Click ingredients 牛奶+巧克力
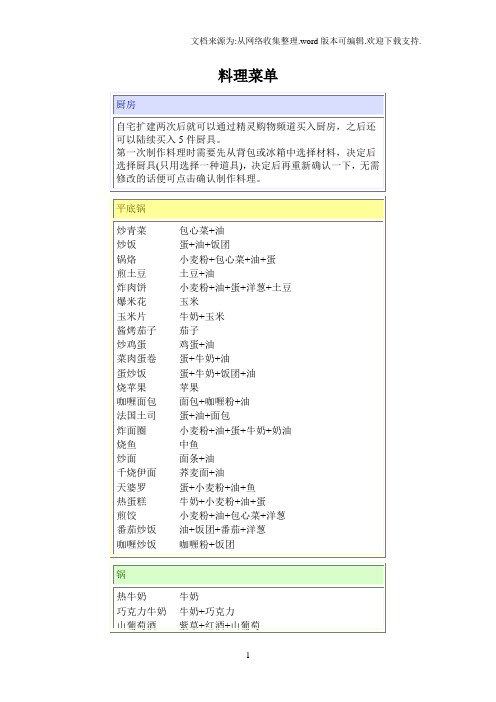This screenshot has height=702, width=496. (x=207, y=612)
